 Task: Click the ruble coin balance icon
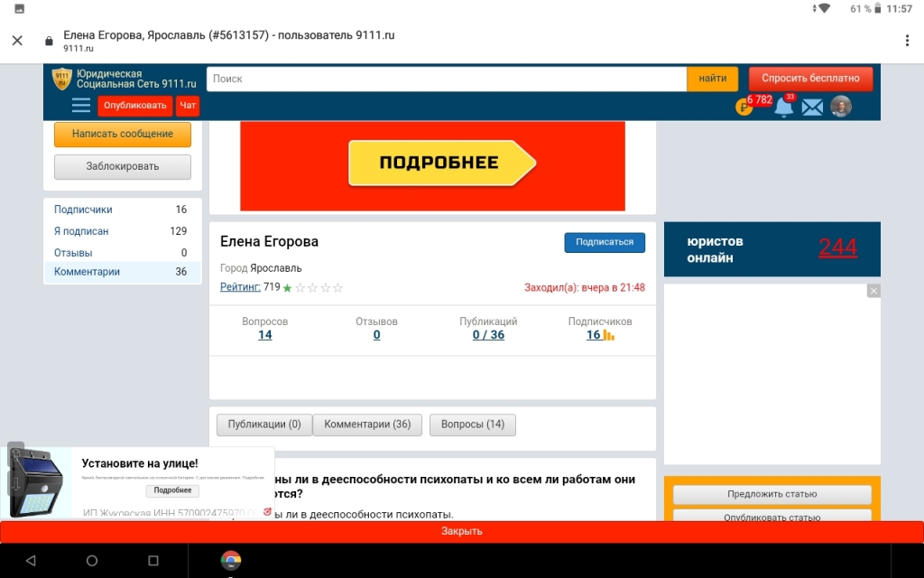(744, 107)
